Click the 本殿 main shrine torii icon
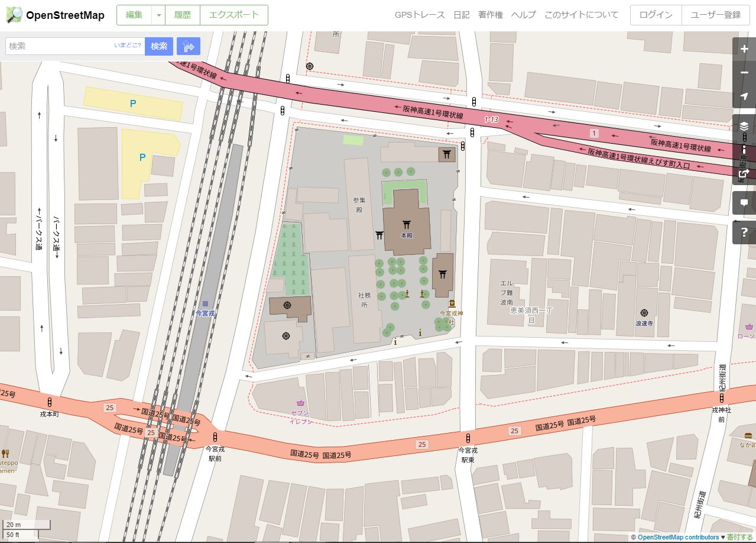 click(406, 225)
